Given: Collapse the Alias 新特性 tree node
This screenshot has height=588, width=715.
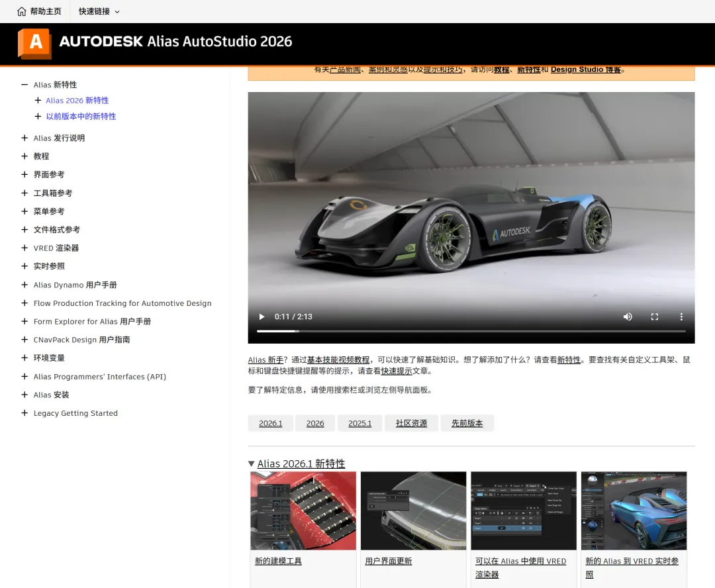Looking at the screenshot, I should (x=24, y=85).
